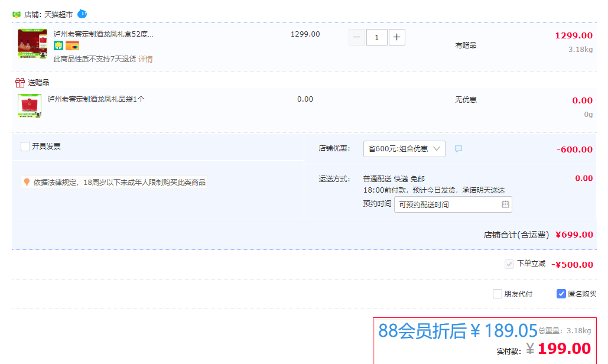Click the 可预约配送时间 delivery time field
This screenshot has height=364, width=608.
tap(453, 204)
